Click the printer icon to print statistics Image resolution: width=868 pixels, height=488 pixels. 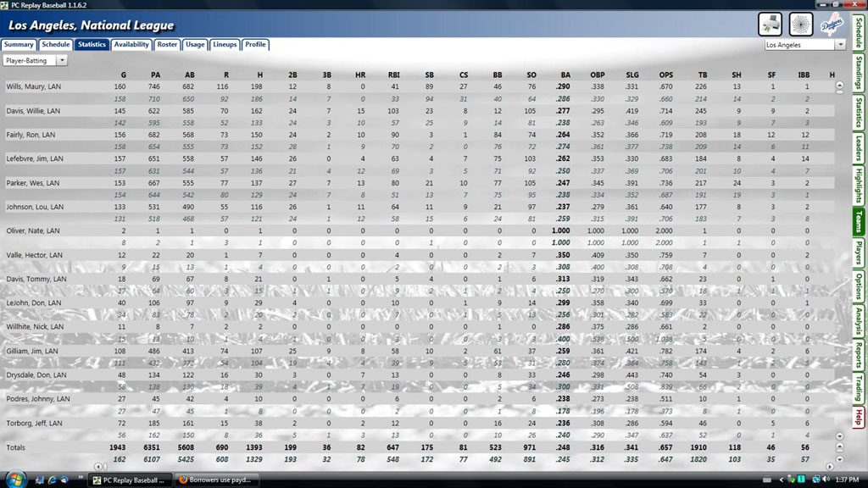pyautogui.click(x=771, y=24)
